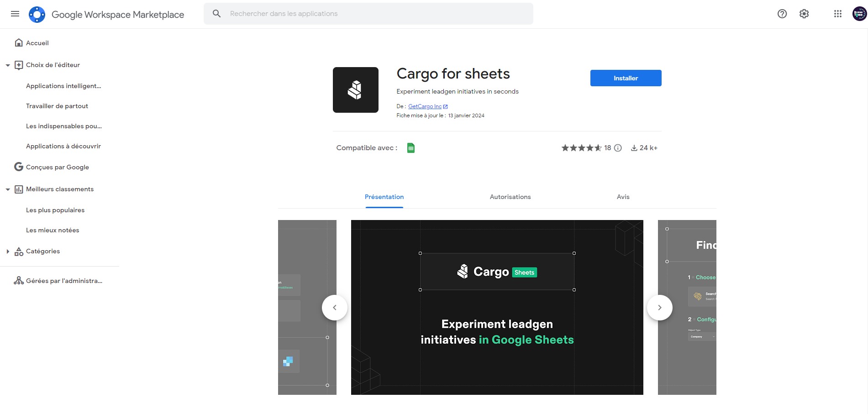Collapse the Meilleurs classements section
Screen dimensions: 868x414
[x=8, y=189]
